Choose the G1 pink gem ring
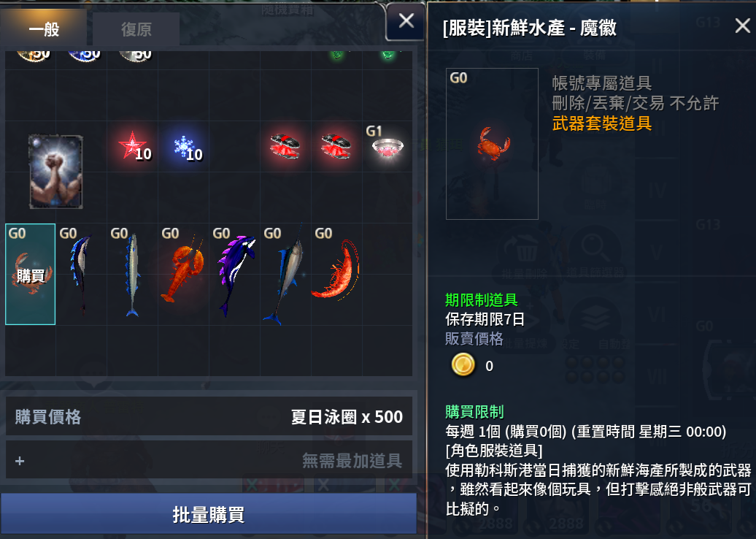This screenshot has height=539, width=756. point(387,147)
